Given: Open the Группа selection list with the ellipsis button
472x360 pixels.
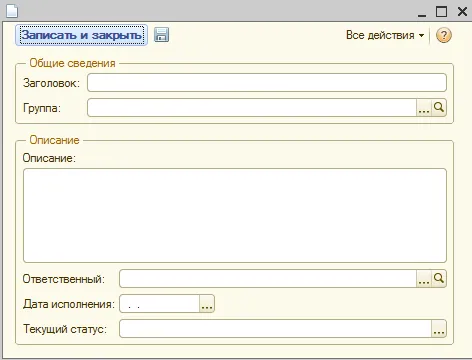Looking at the screenshot, I should point(424,108).
